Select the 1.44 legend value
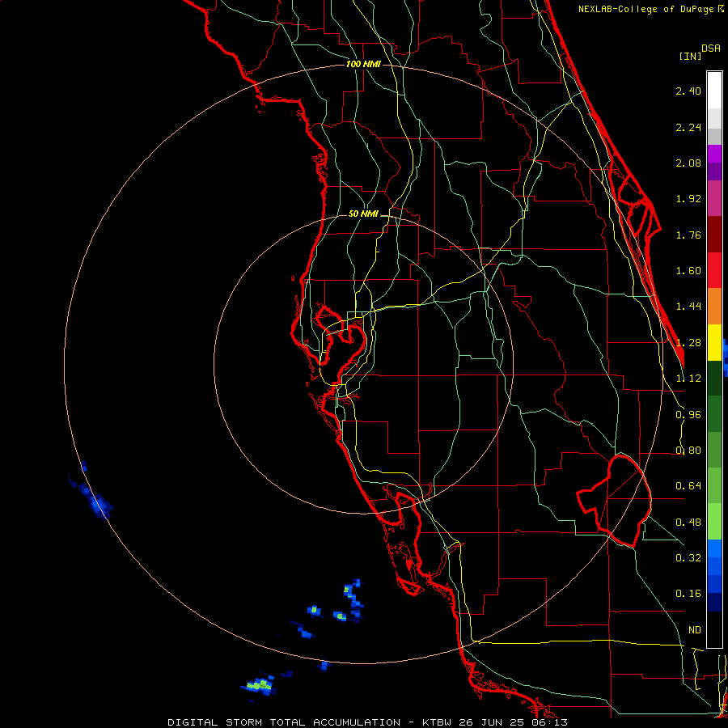The width and height of the screenshot is (728, 728). tap(688, 307)
